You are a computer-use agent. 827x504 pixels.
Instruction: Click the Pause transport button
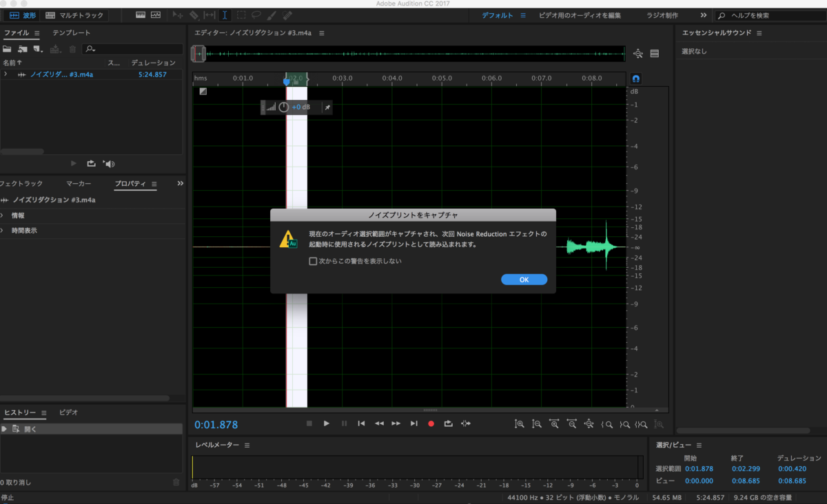(344, 423)
